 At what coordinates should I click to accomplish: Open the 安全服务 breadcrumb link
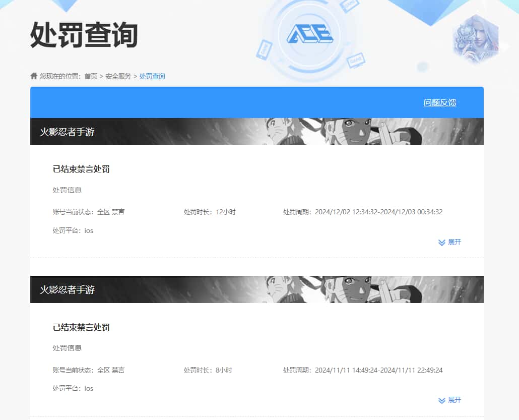pyautogui.click(x=118, y=76)
